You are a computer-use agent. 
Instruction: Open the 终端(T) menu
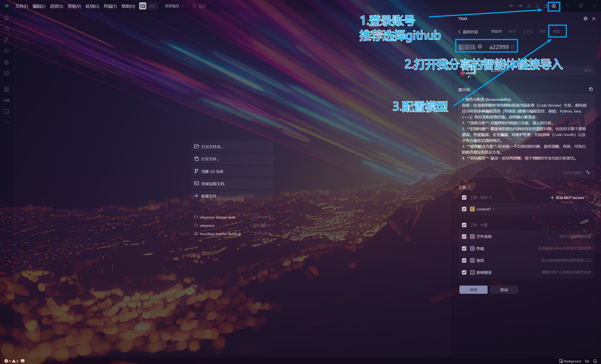coord(110,6)
